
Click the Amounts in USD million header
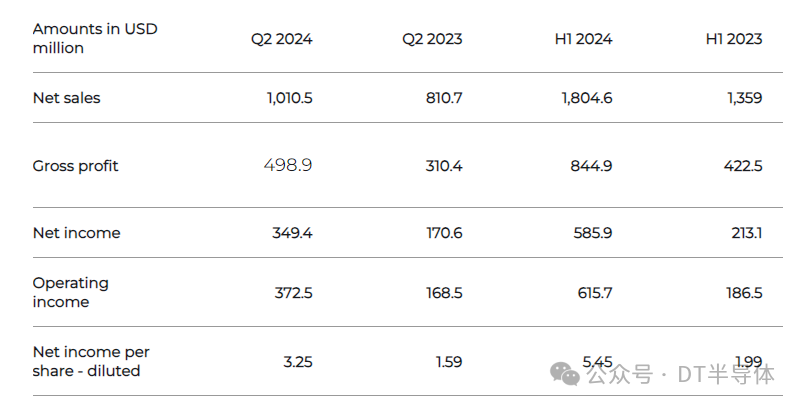click(95, 38)
